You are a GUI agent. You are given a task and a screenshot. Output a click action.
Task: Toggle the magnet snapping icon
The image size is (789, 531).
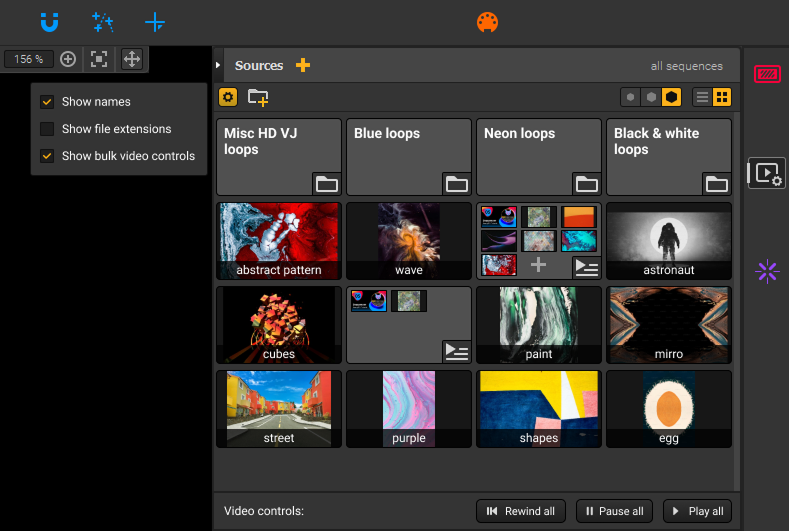pyautogui.click(x=49, y=21)
